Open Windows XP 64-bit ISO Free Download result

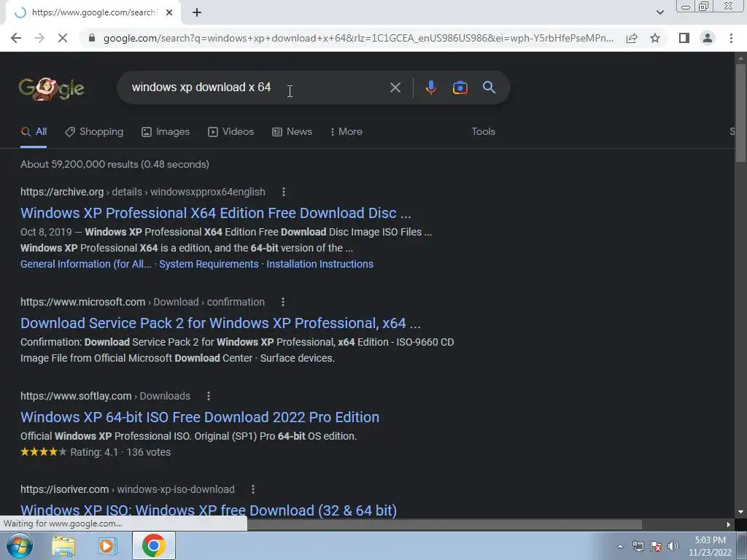point(200,417)
